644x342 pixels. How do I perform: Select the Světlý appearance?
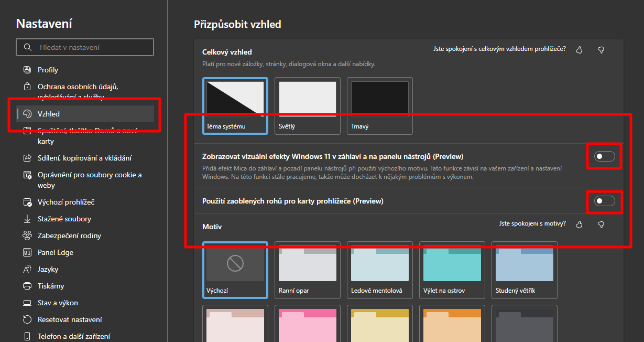pyautogui.click(x=308, y=106)
